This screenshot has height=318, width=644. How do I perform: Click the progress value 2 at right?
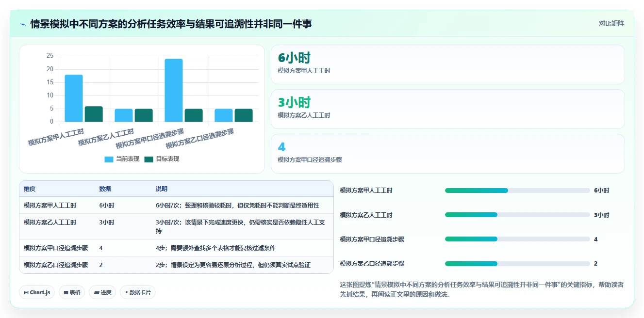tap(595, 264)
